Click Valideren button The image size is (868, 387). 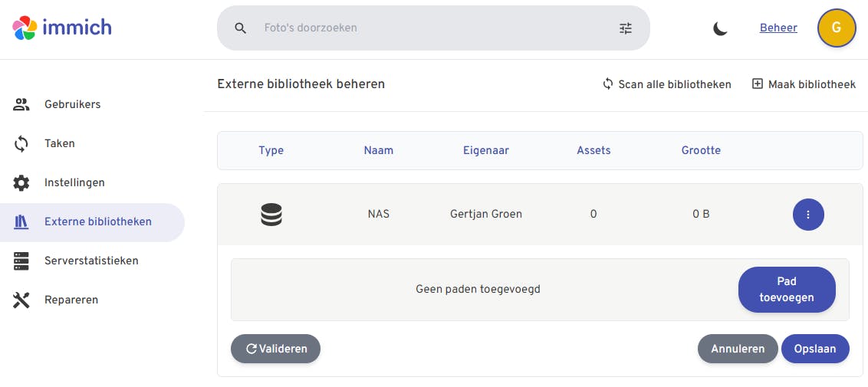click(x=275, y=349)
